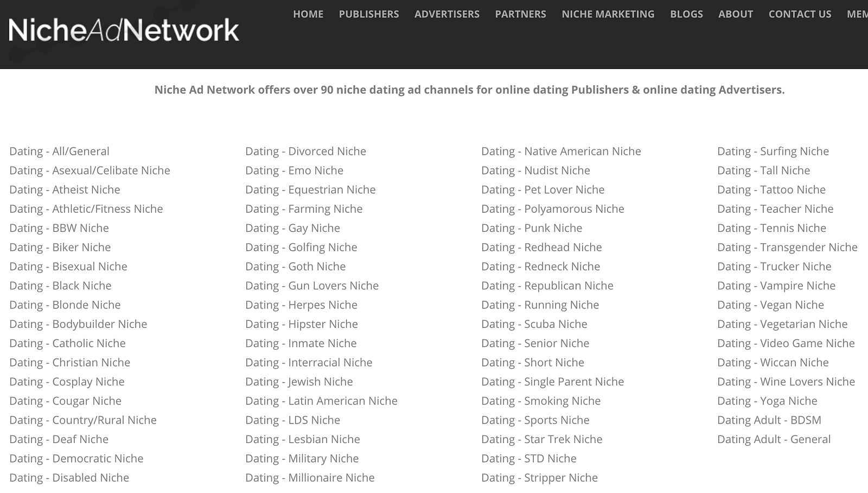Select Dating - Catholic Niche
Image resolution: width=868 pixels, height=493 pixels.
(67, 343)
